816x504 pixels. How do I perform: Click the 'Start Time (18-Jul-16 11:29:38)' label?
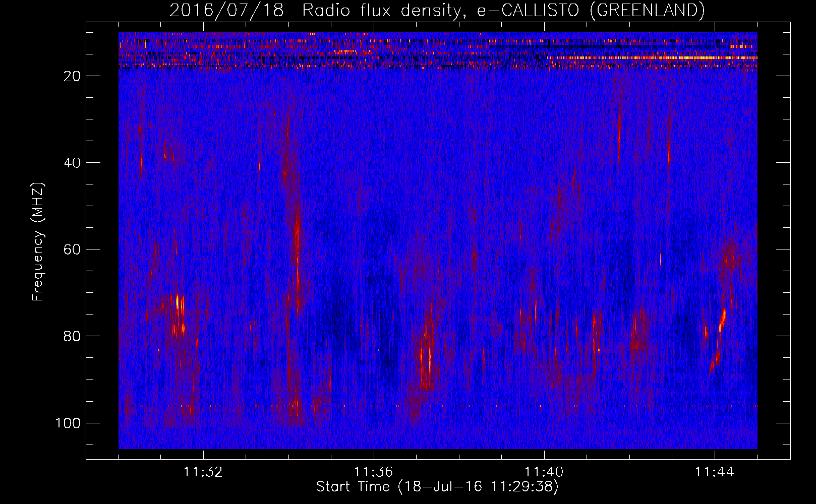point(437,487)
